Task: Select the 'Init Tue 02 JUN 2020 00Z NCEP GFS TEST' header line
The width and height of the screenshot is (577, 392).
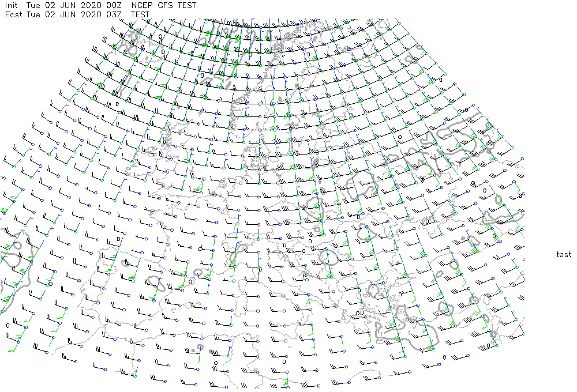Action: click(x=100, y=6)
